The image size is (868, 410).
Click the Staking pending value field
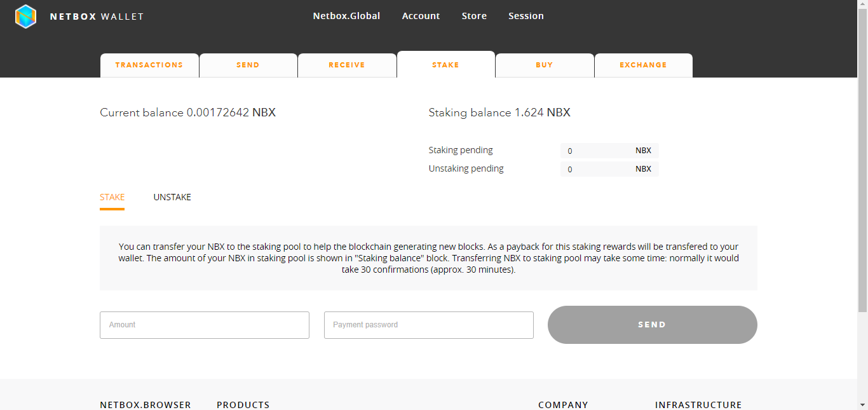point(609,151)
